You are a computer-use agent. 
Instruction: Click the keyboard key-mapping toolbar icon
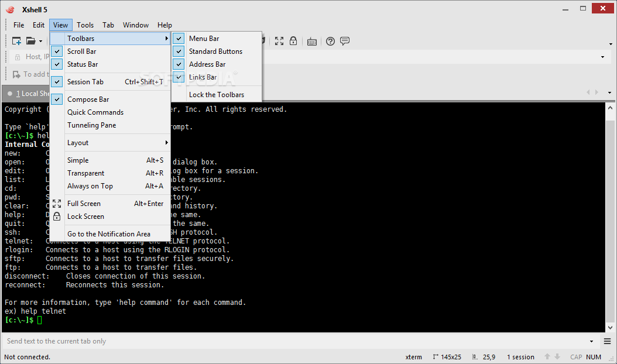312,42
